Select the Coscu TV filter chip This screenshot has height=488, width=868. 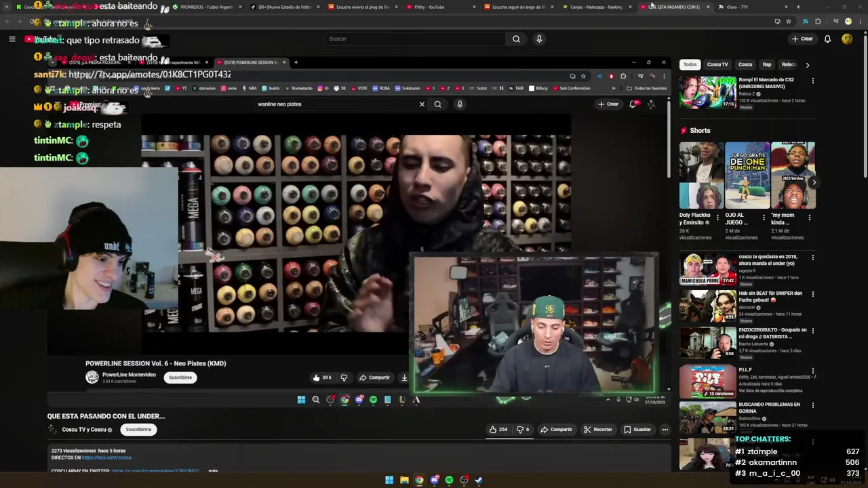tap(717, 64)
